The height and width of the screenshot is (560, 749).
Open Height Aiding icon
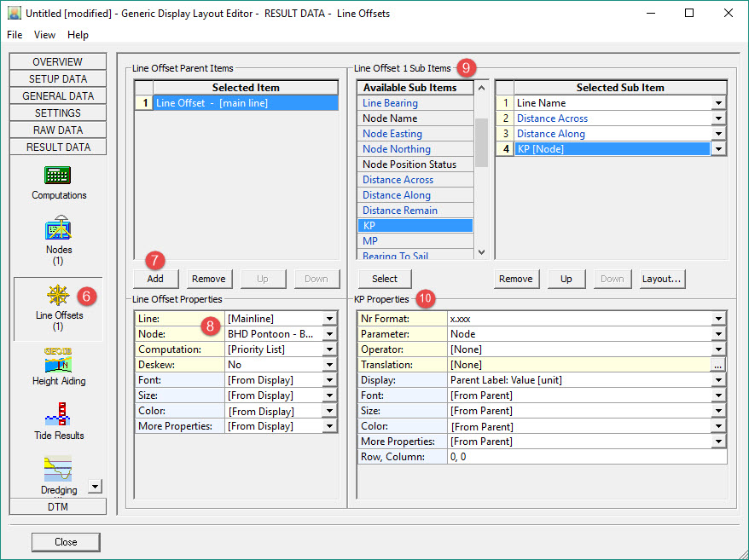click(x=58, y=361)
